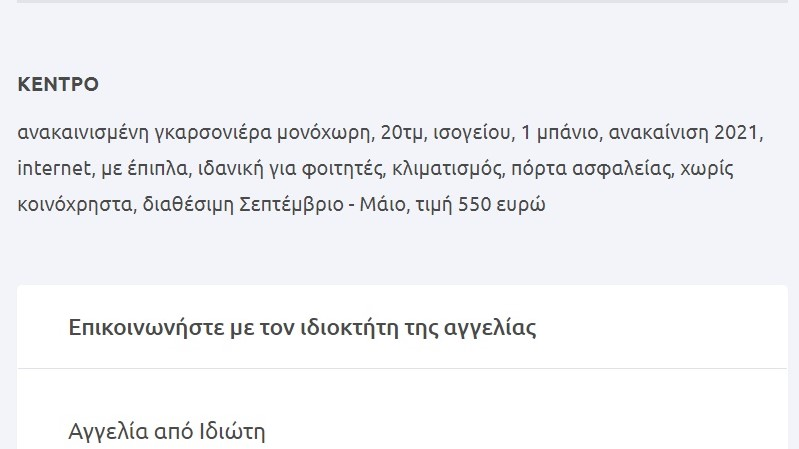Image resolution: width=799 pixels, height=449 pixels.
Task: Click the 'τιμή 550 ευρώ' price text
Action: (x=489, y=205)
